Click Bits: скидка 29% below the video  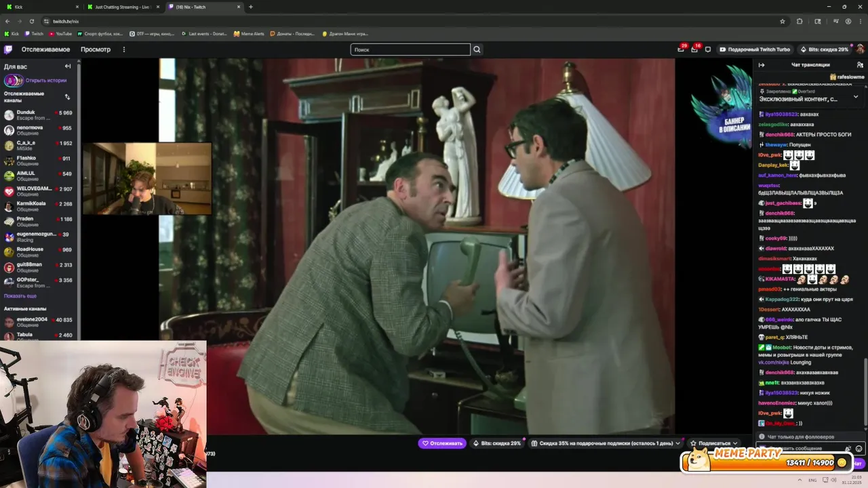(497, 443)
